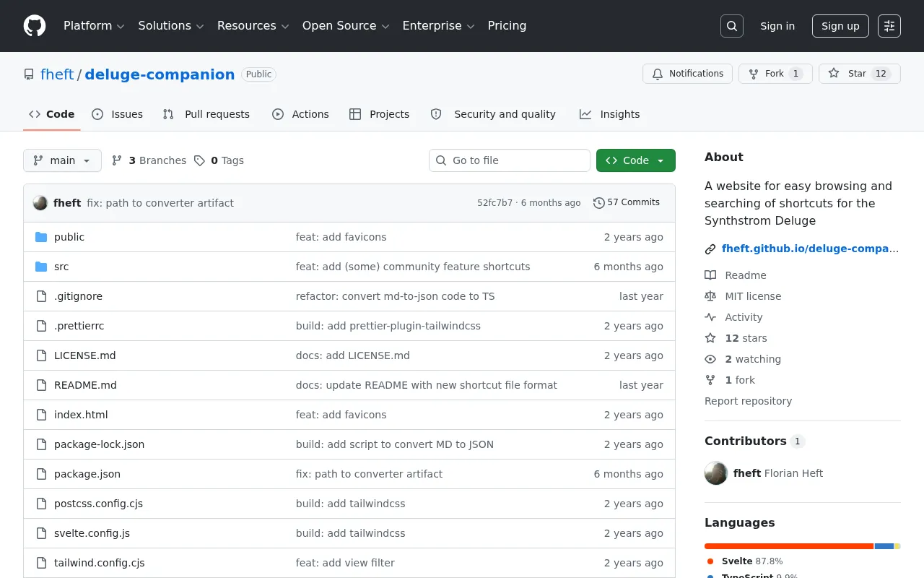This screenshot has height=578, width=924.
Task: Switch to the Actions tab
Action: click(x=300, y=114)
